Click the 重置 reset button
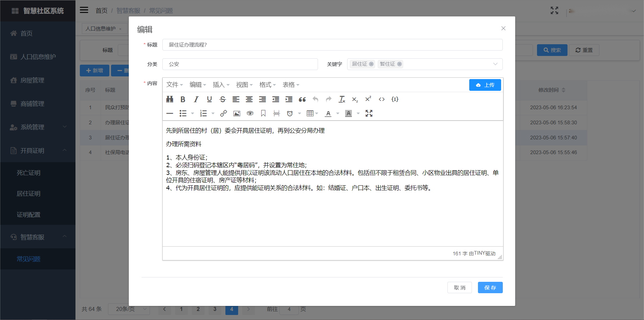Screen dimensions: 644x320 pos(584,50)
